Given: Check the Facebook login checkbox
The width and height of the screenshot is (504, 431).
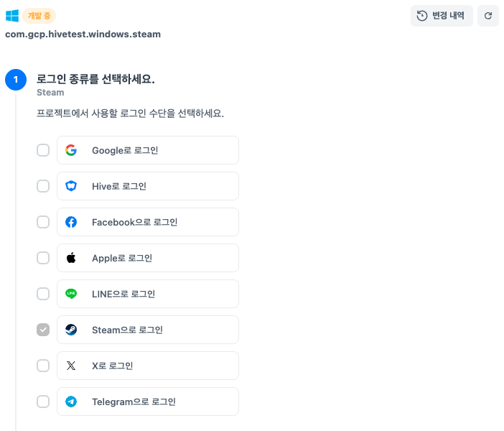Looking at the screenshot, I should point(43,222).
